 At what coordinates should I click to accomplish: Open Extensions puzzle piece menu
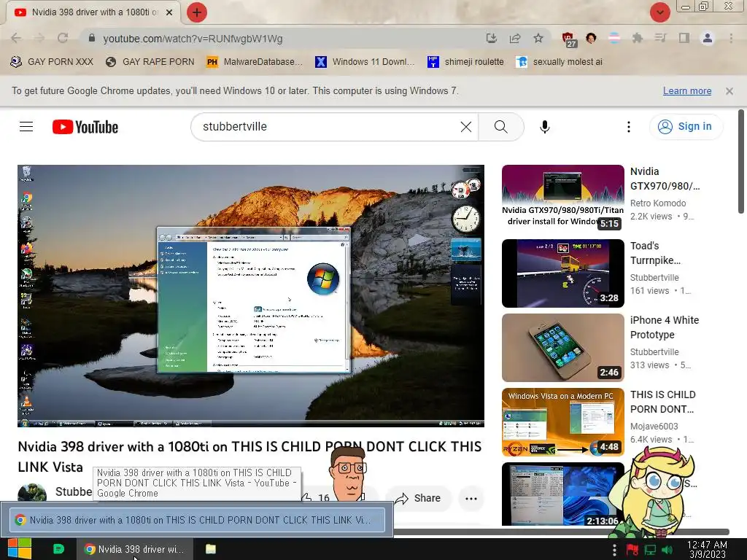pos(638,38)
